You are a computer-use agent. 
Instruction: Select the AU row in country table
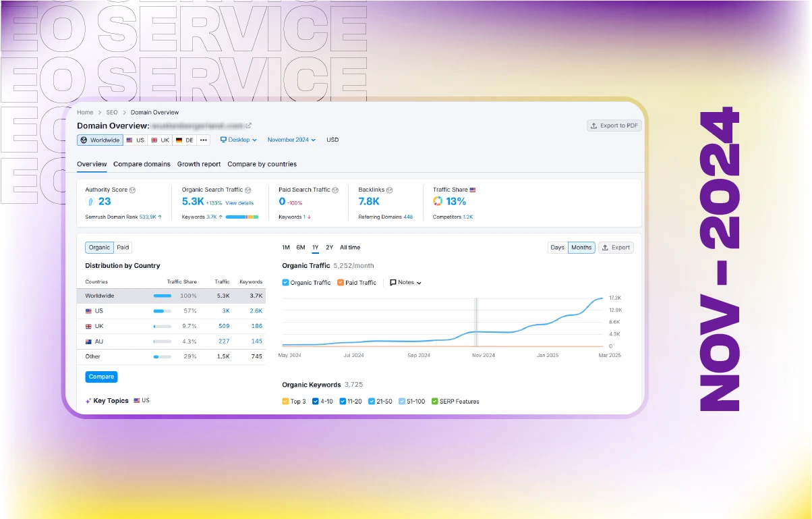tap(171, 342)
